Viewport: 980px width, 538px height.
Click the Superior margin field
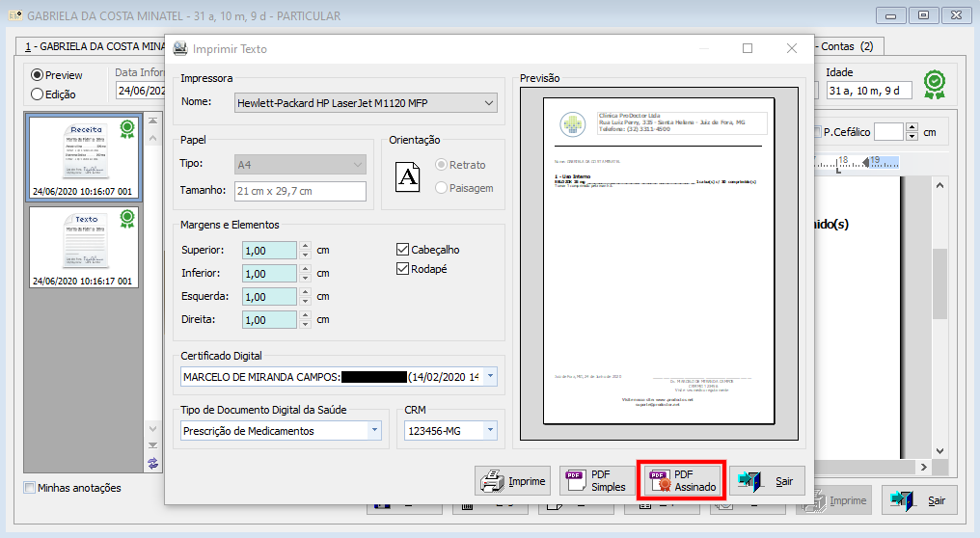point(269,250)
